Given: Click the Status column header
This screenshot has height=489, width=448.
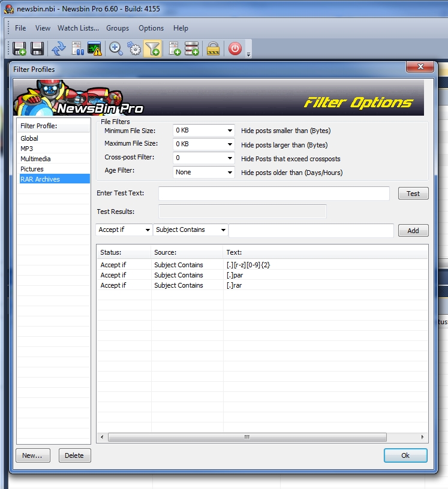Looking at the screenshot, I should tap(124, 252).
